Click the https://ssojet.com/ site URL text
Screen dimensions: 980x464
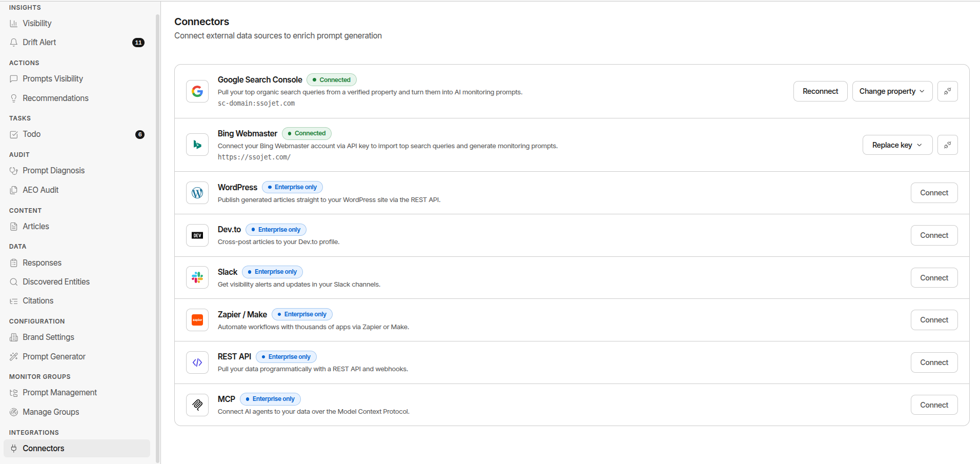(x=254, y=157)
